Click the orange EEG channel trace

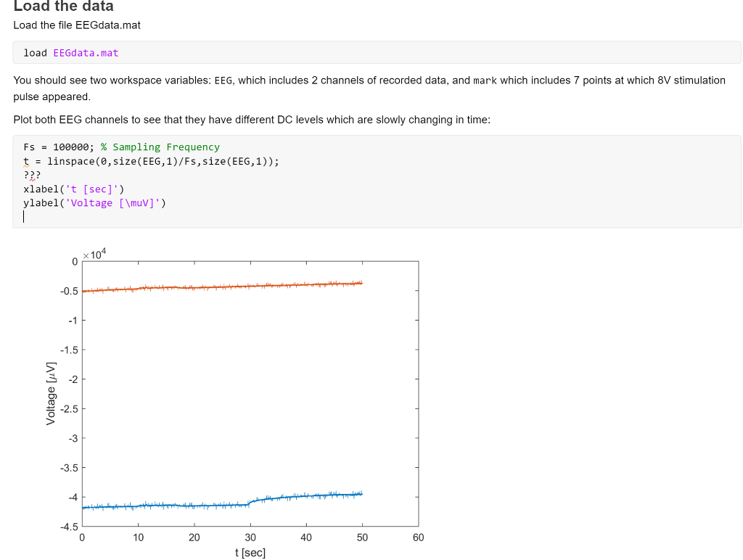[x=218, y=286]
